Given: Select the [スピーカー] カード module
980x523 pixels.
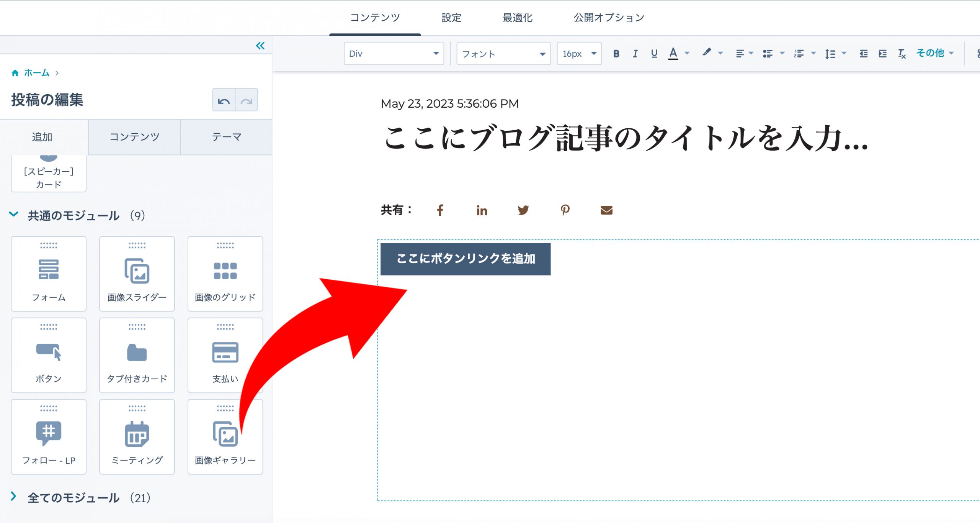Looking at the screenshot, I should pyautogui.click(x=49, y=174).
